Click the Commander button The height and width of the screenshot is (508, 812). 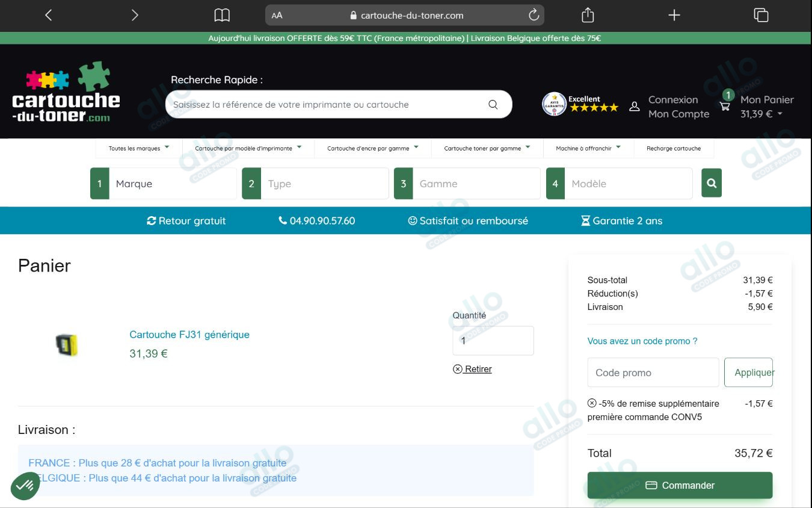pos(680,485)
